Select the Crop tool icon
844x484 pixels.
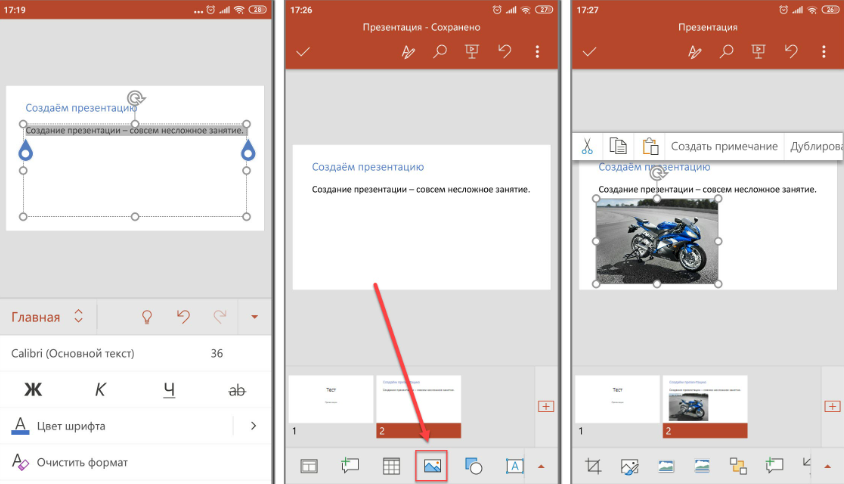594,465
